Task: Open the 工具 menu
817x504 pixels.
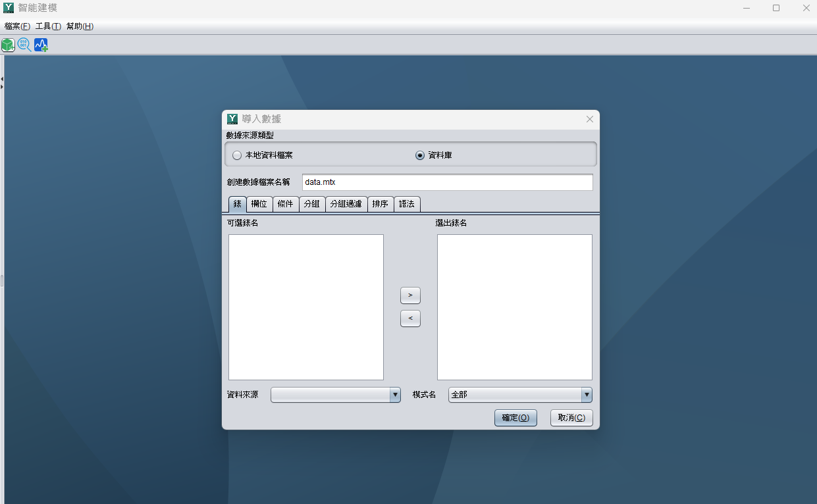Action: (x=47, y=26)
